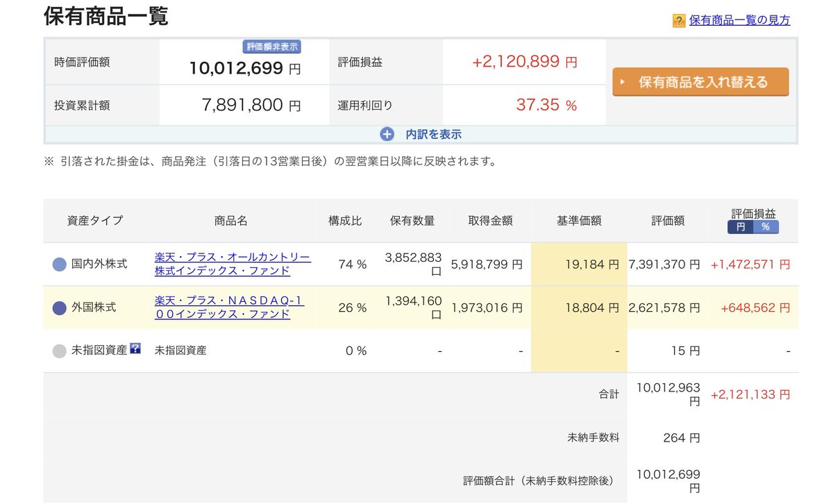Viewport: 833px width, 504px height.
Task: Click the 未指図資産 question mark help icon
Action: [x=135, y=349]
